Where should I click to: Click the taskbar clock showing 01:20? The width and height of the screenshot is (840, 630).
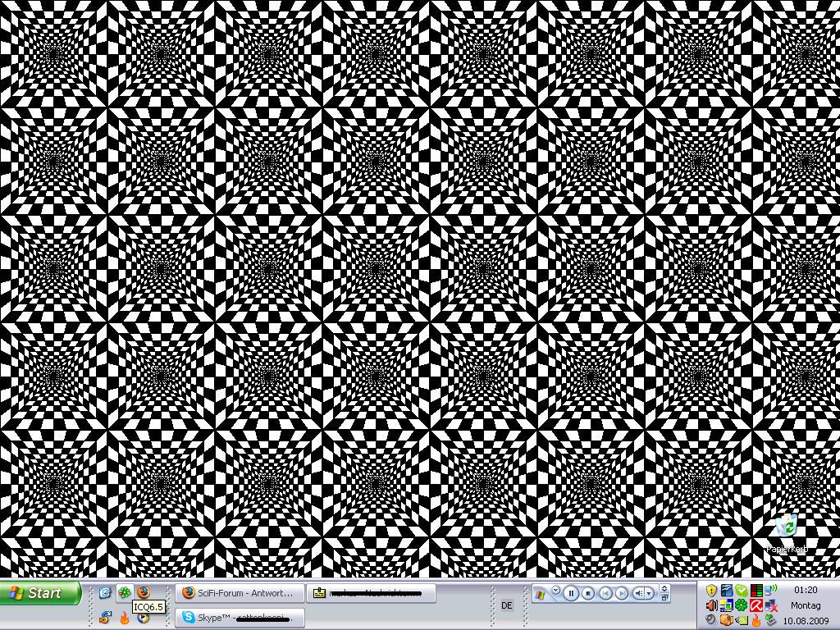(806, 590)
